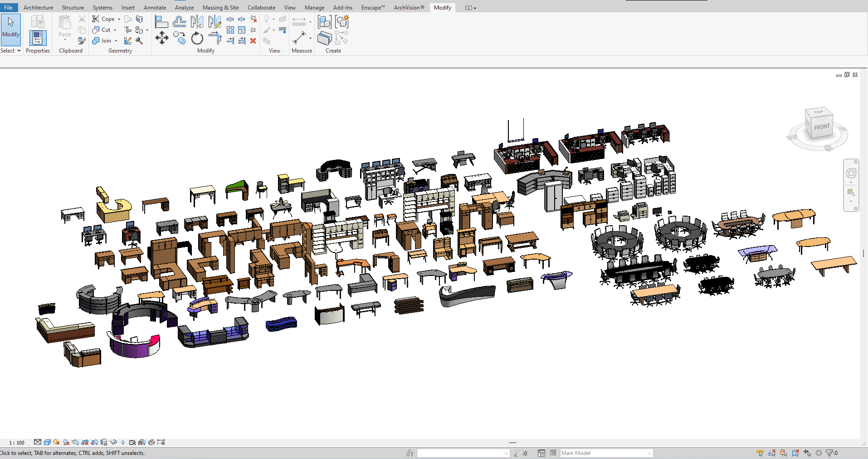Click the FRONT face of ViewCube
The width and height of the screenshot is (868, 459).
822,127
